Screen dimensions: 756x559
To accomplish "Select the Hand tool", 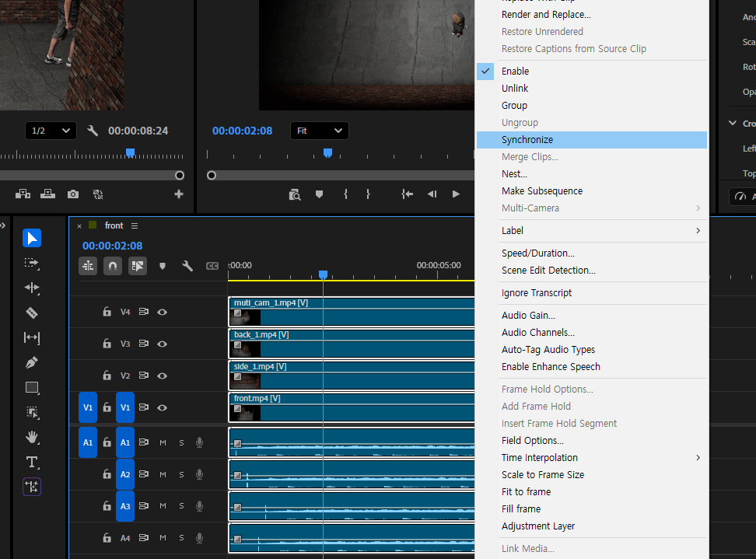I will point(32,437).
